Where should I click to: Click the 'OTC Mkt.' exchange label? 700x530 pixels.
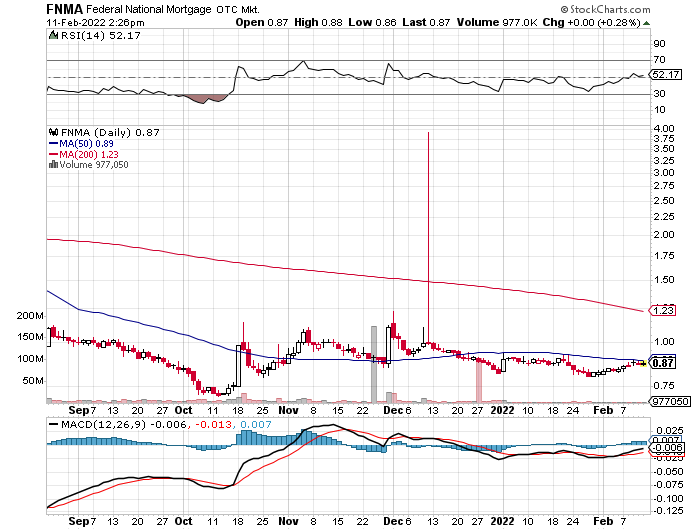coord(238,9)
